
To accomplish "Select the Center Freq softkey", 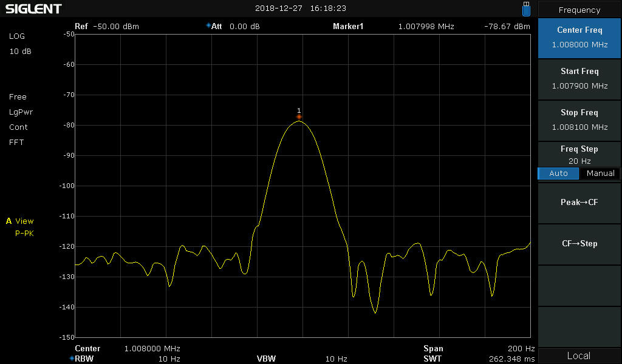I will coord(579,38).
